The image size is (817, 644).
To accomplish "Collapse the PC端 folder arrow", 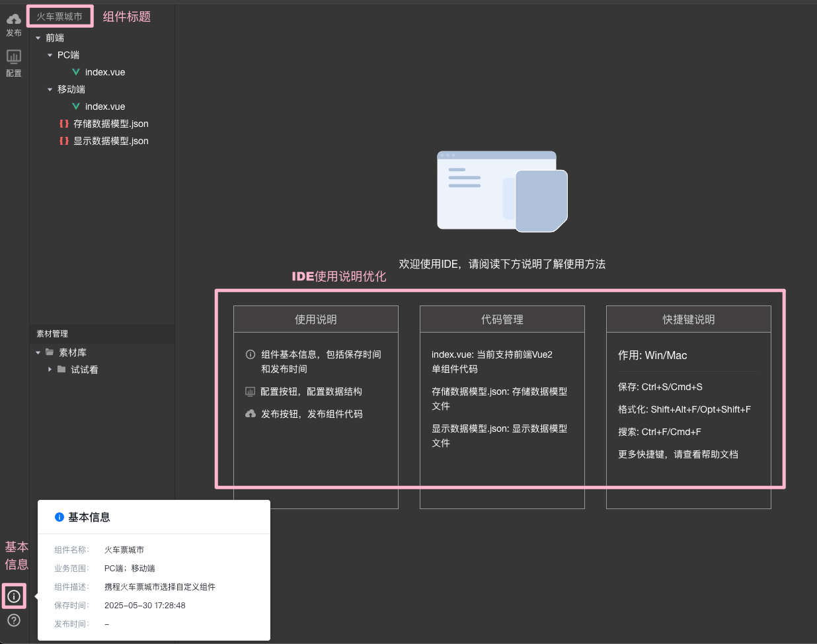I will pos(50,56).
